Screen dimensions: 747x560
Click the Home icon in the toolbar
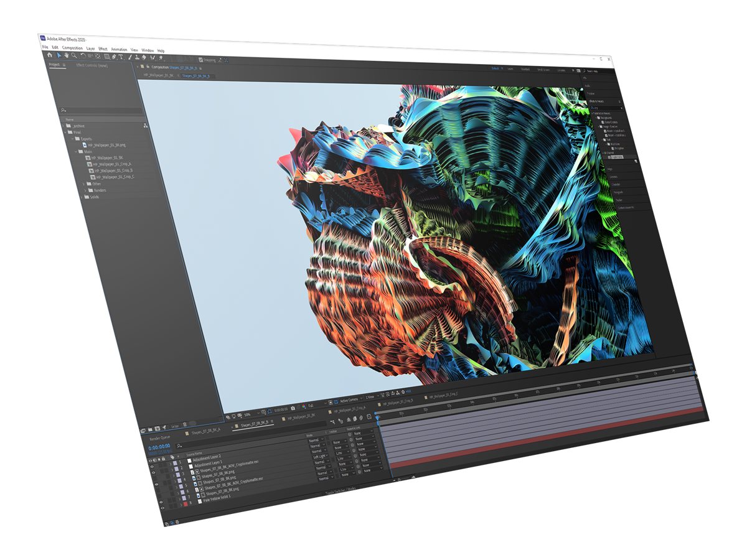tap(50, 55)
